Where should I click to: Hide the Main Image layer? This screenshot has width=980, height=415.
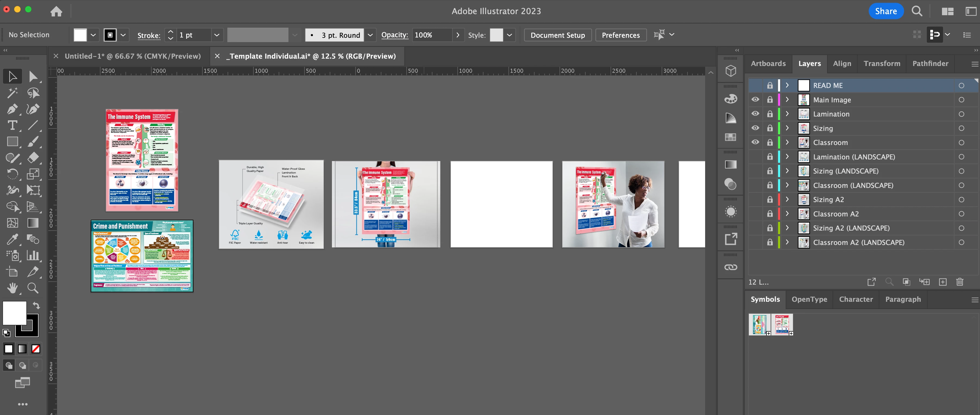(755, 100)
